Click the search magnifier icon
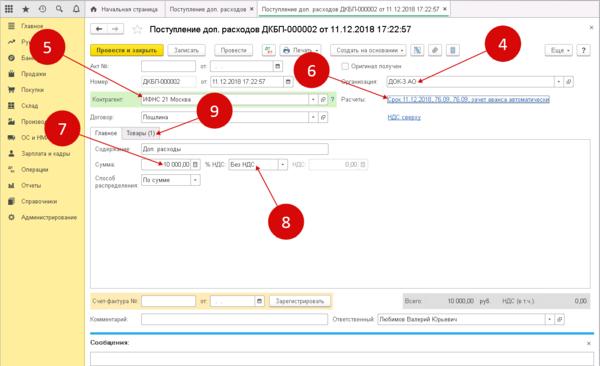 point(59,9)
